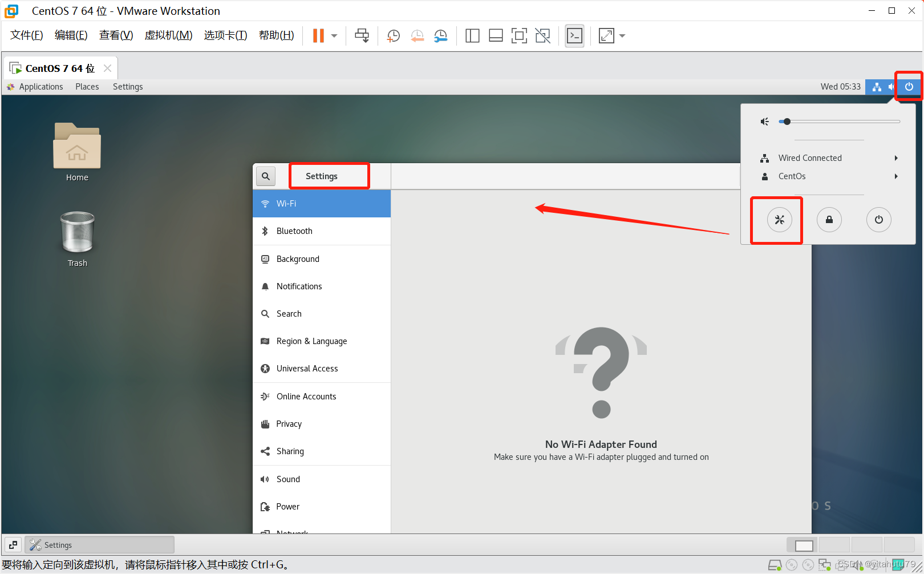Click the search button in Settings window
The image size is (924, 574).
[266, 176]
